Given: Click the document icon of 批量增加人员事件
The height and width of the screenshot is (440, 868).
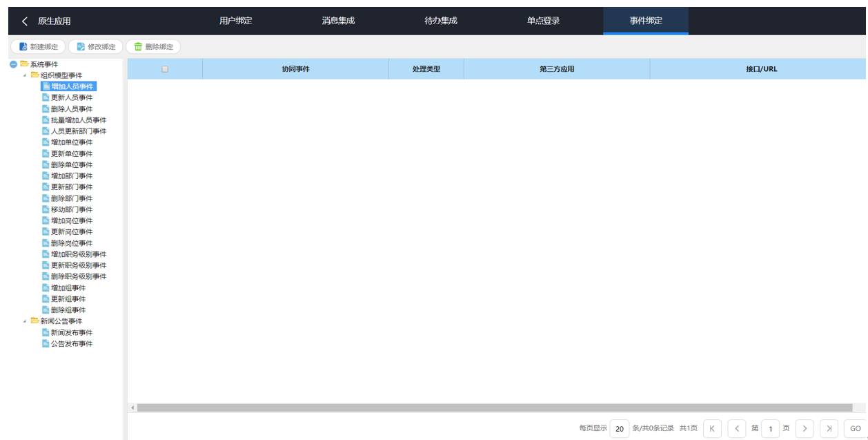Looking at the screenshot, I should (46, 120).
